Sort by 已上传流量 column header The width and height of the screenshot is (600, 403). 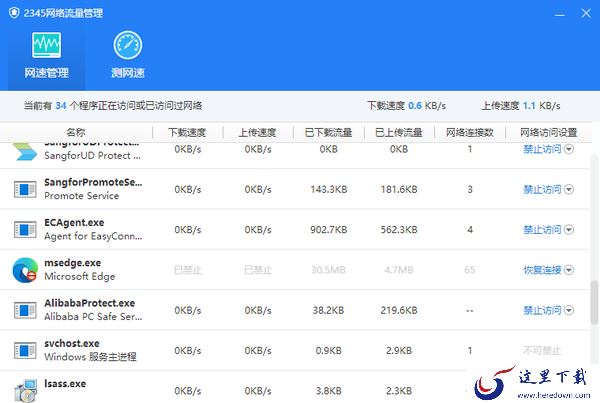click(x=399, y=132)
